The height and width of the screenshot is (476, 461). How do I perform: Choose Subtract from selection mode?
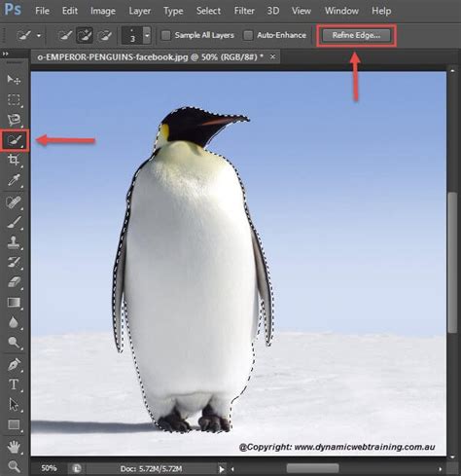pyautogui.click(x=105, y=35)
